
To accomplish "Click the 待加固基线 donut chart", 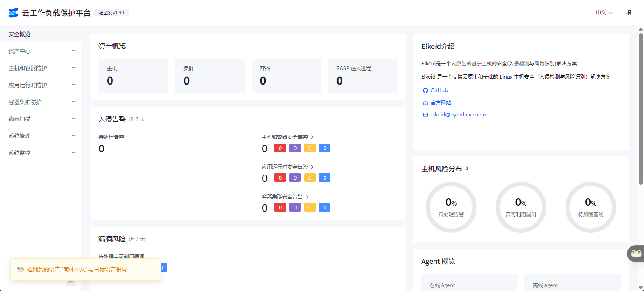I will click(x=591, y=207).
